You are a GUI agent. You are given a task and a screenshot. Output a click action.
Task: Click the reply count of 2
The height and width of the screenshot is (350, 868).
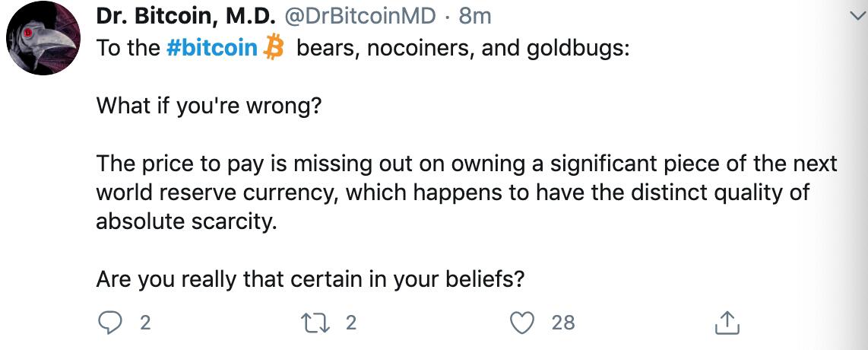[145, 323]
